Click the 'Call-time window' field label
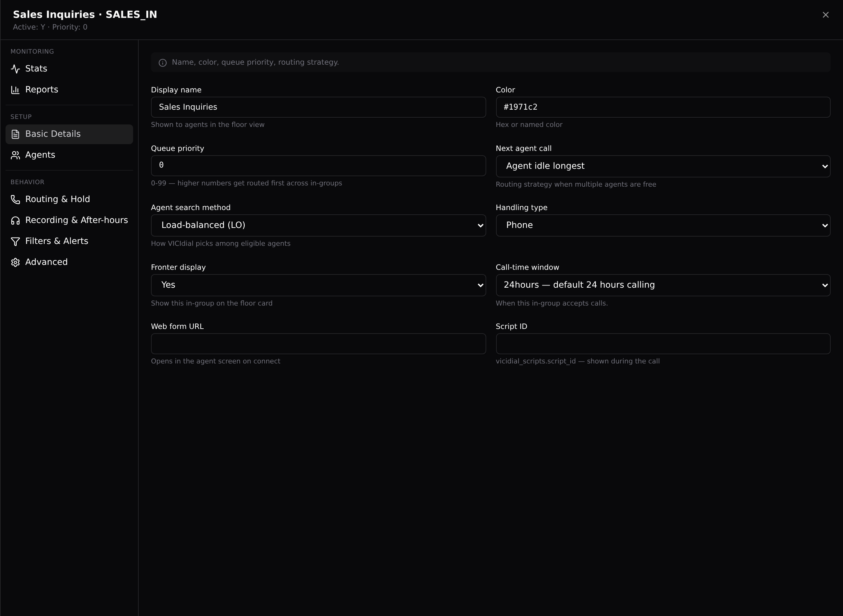Screen dimensions: 843x616 (527, 267)
